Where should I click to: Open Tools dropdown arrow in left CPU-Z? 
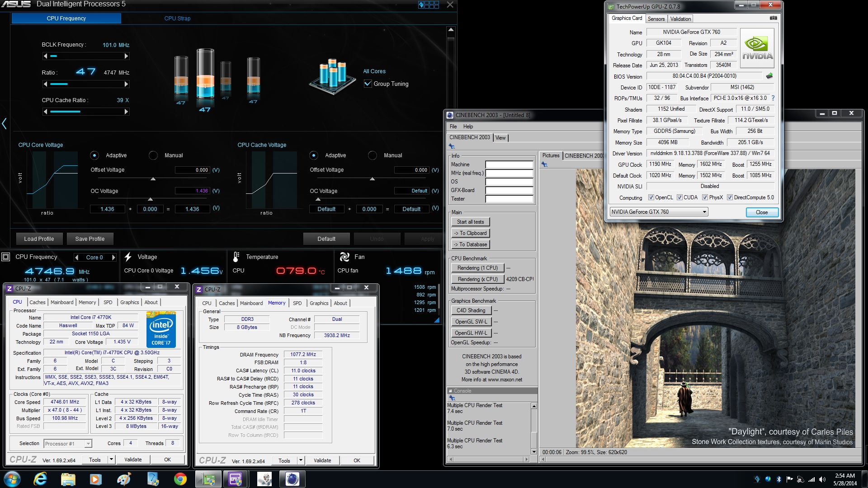[x=111, y=460]
